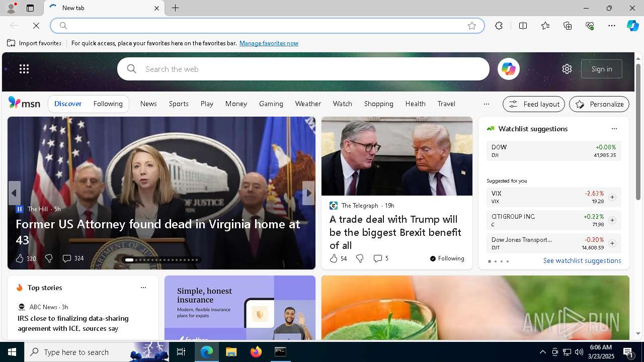
Task: Show next carousel story
Action: [x=308, y=193]
